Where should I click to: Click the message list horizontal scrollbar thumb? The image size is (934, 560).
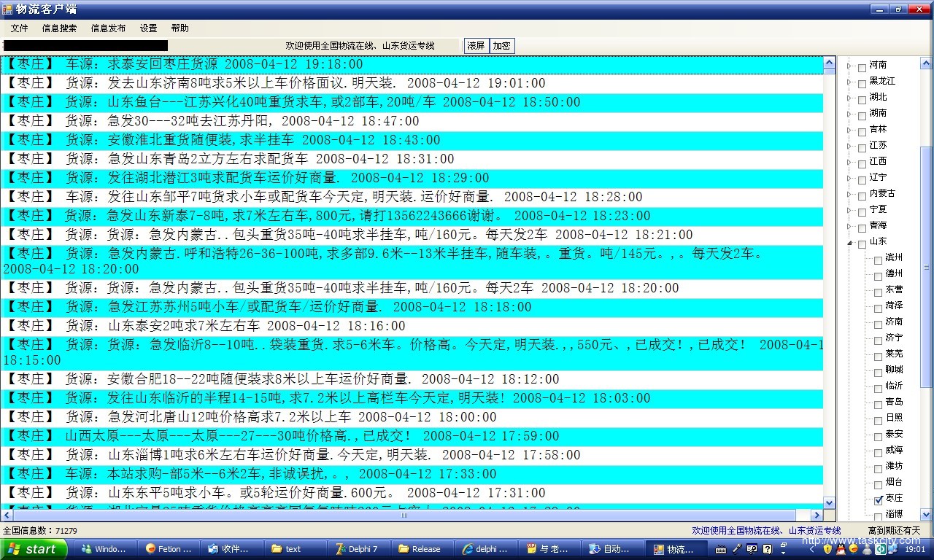pyautogui.click(x=405, y=516)
